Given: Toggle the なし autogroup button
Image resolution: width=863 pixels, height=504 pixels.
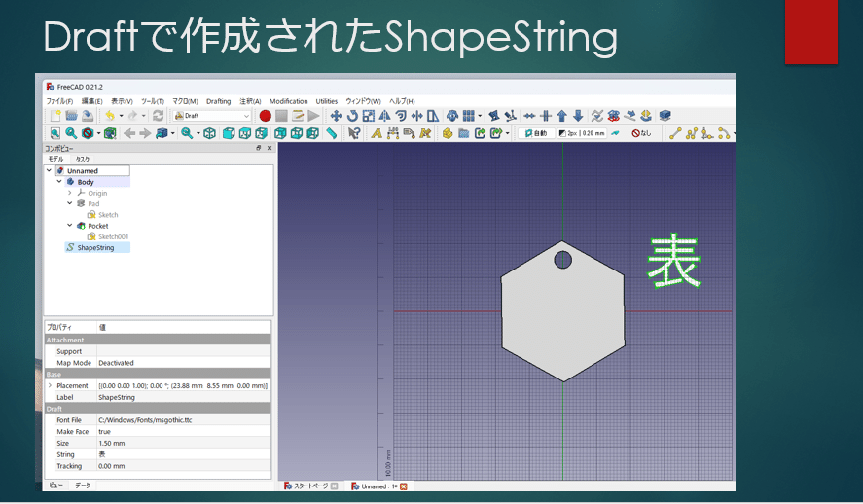Looking at the screenshot, I should tap(641, 133).
